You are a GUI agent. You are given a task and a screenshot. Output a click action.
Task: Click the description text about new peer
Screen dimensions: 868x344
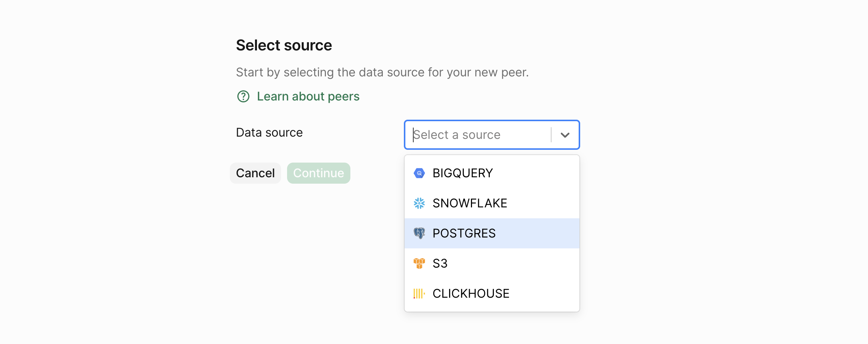[x=382, y=72]
